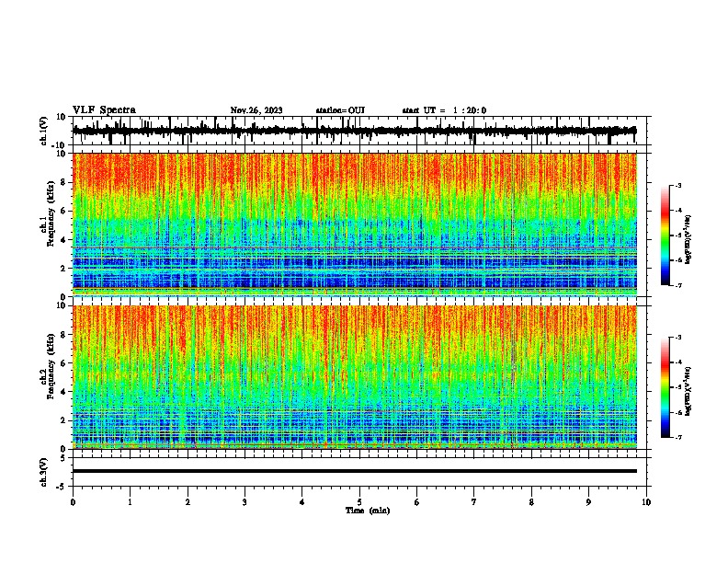Click the "5" tick label on Time axis
The width and height of the screenshot is (728, 563).
pyautogui.click(x=359, y=502)
